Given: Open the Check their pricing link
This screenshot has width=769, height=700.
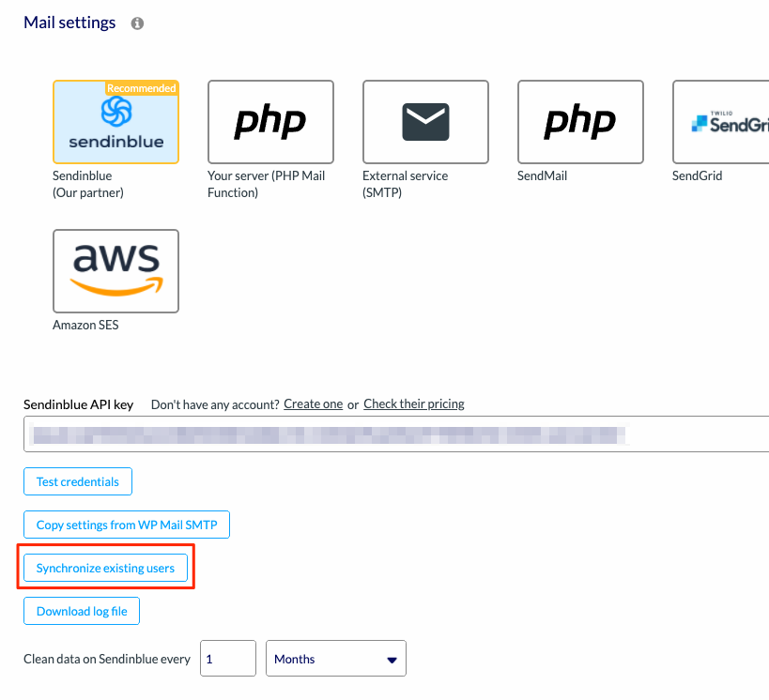Looking at the screenshot, I should click(414, 403).
